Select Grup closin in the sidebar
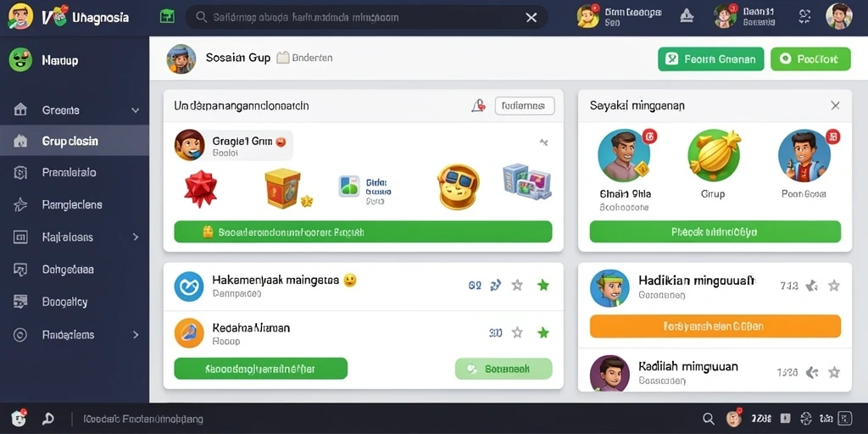 coord(75,142)
